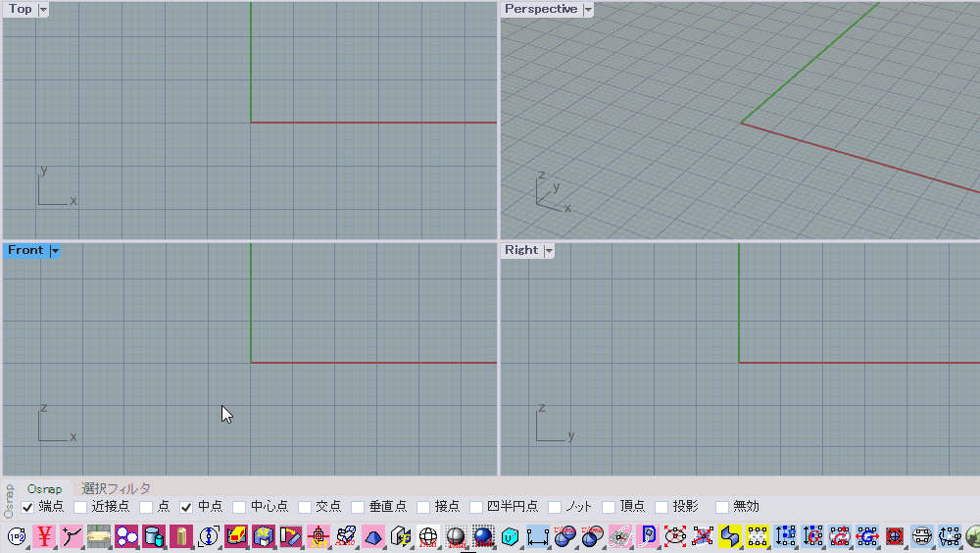Disable the 中点 osnap checkbox
980x553 pixels.
pyautogui.click(x=186, y=507)
